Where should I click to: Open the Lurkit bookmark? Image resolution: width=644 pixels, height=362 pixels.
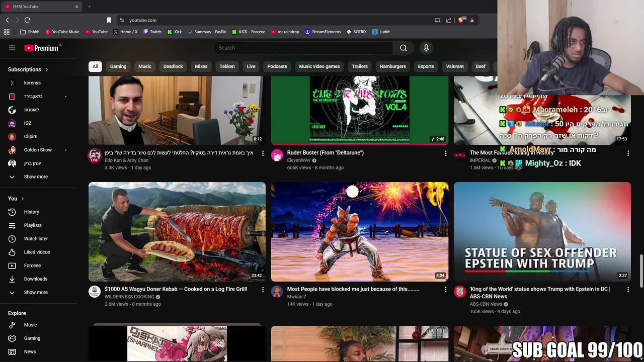tap(381, 32)
